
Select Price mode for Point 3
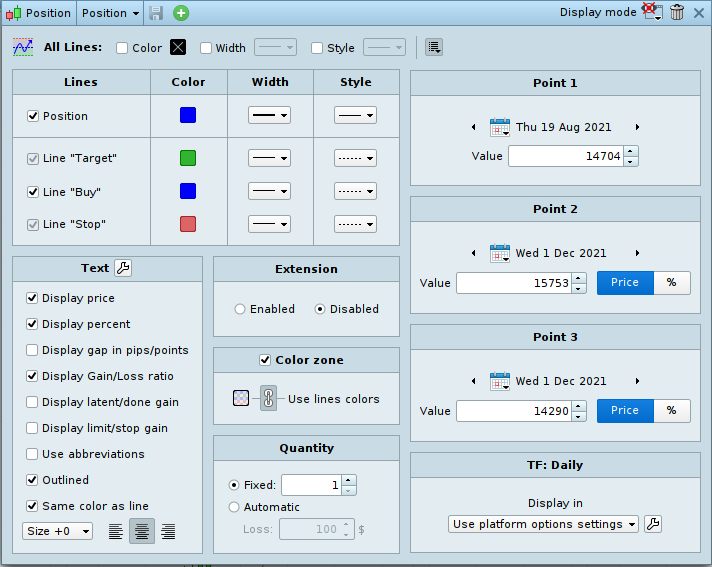pyautogui.click(x=625, y=411)
